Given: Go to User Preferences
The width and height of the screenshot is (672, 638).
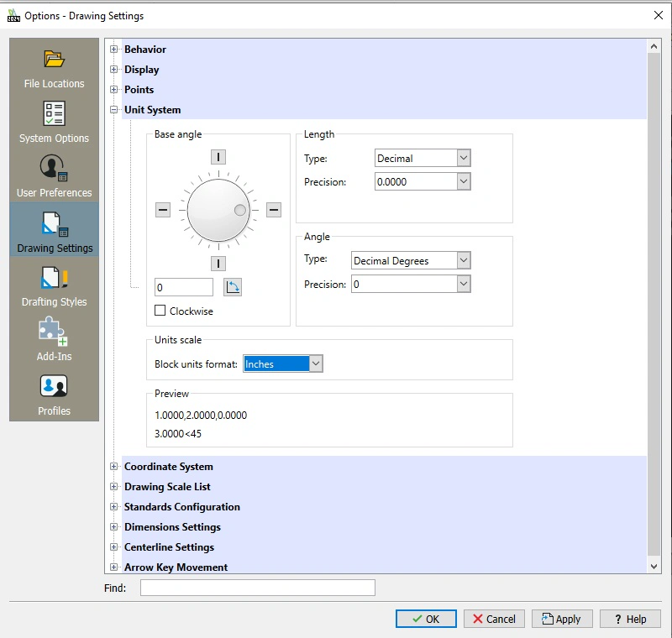Looking at the screenshot, I should click(x=54, y=176).
